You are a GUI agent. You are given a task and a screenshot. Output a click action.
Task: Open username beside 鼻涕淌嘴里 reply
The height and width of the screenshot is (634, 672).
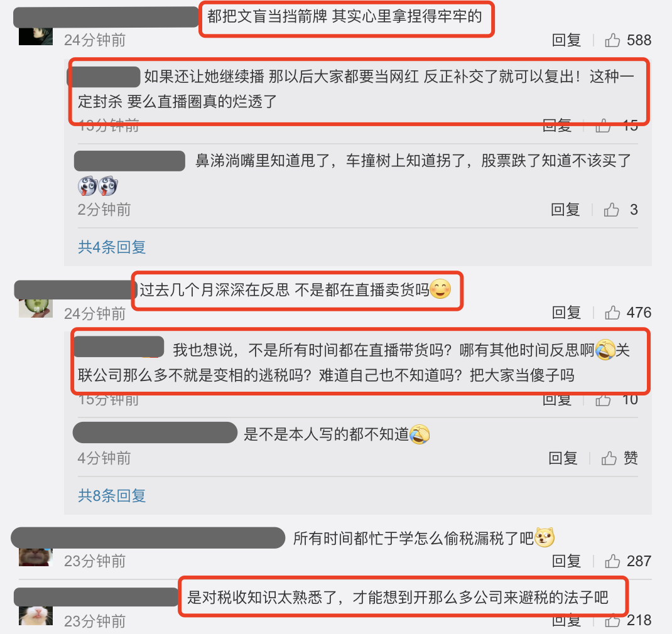(x=129, y=161)
